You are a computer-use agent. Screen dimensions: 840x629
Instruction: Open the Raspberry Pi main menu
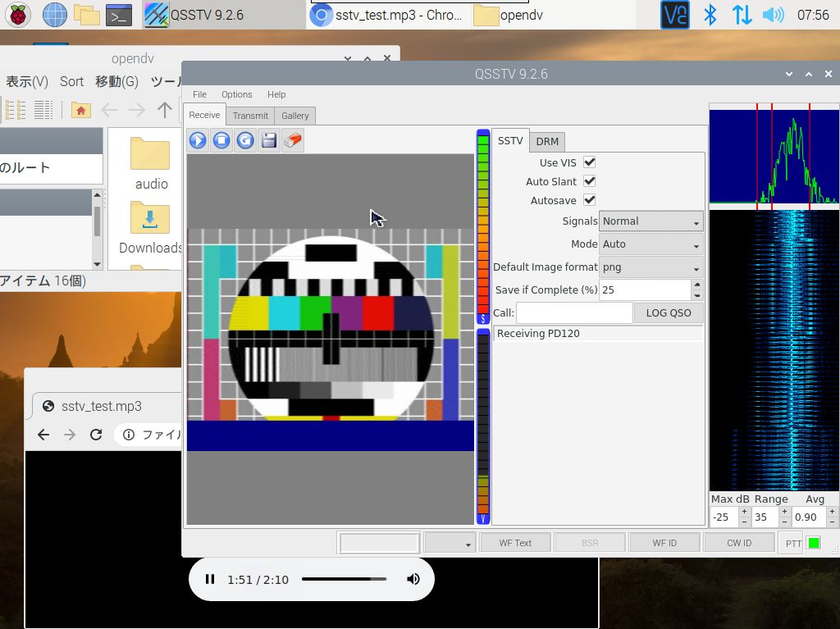click(18, 14)
